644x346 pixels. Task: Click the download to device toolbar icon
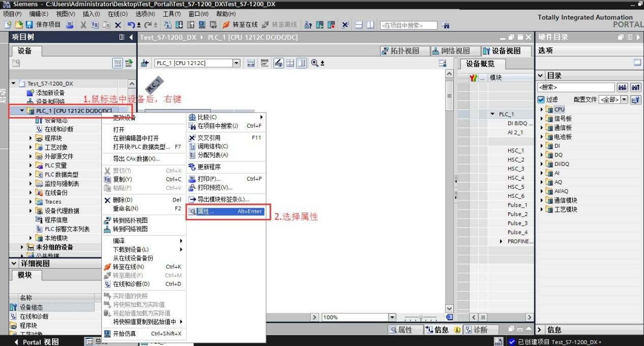179,25
